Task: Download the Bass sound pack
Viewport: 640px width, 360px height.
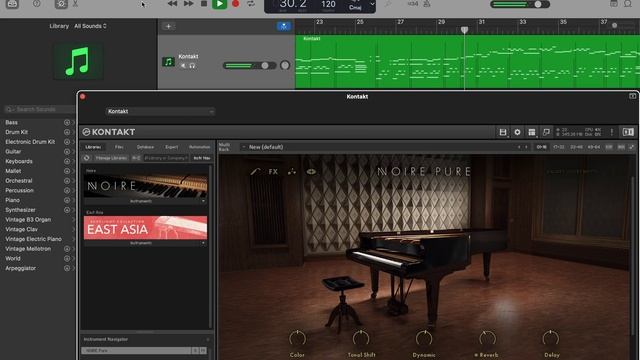Action: coord(67,122)
